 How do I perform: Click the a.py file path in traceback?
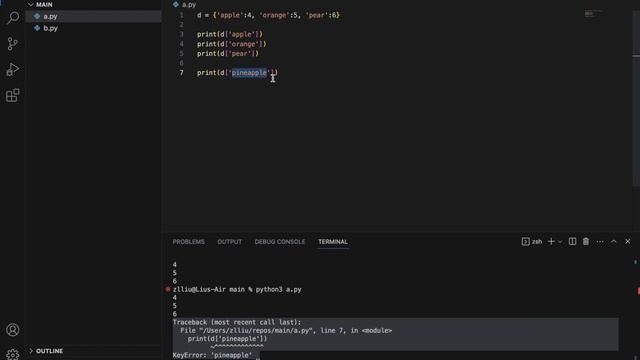click(x=256, y=331)
